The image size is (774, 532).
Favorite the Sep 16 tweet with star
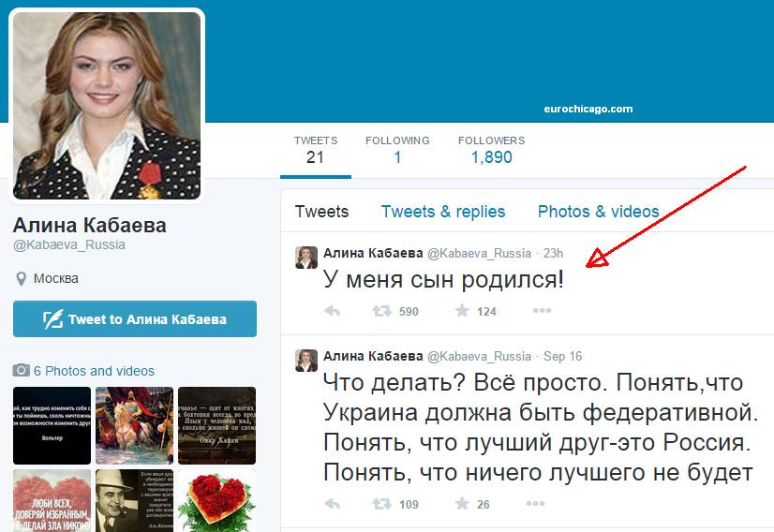point(462,503)
